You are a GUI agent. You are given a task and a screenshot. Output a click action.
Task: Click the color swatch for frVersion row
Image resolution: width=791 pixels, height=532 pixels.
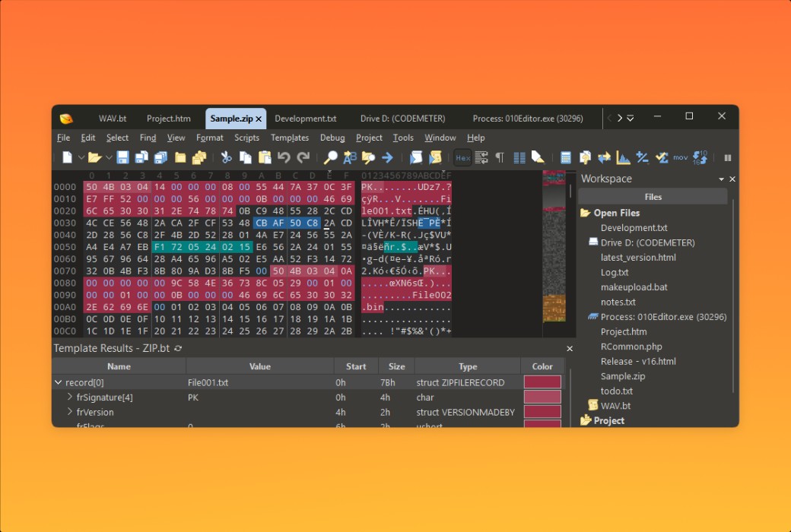tap(542, 412)
